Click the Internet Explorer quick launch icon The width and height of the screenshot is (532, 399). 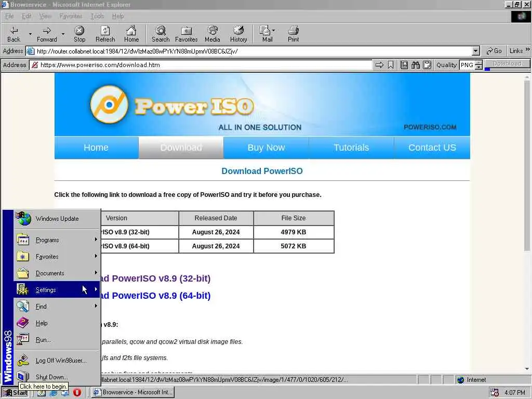point(54,393)
